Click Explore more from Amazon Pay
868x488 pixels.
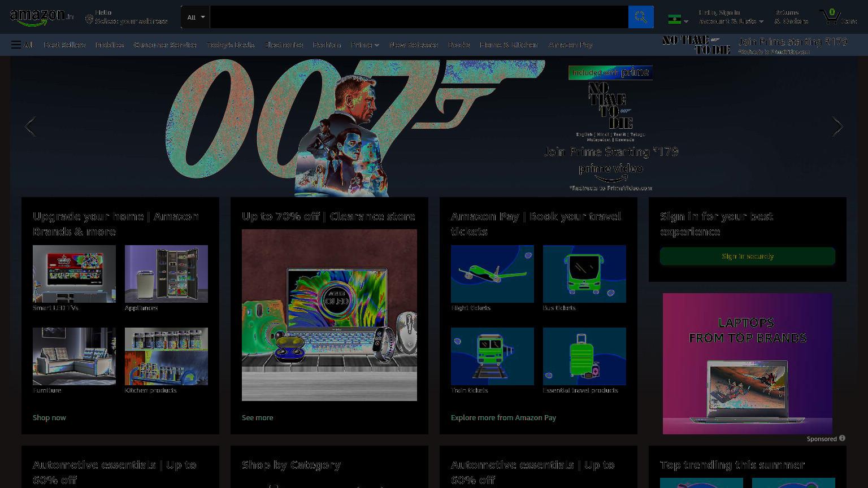(x=504, y=417)
